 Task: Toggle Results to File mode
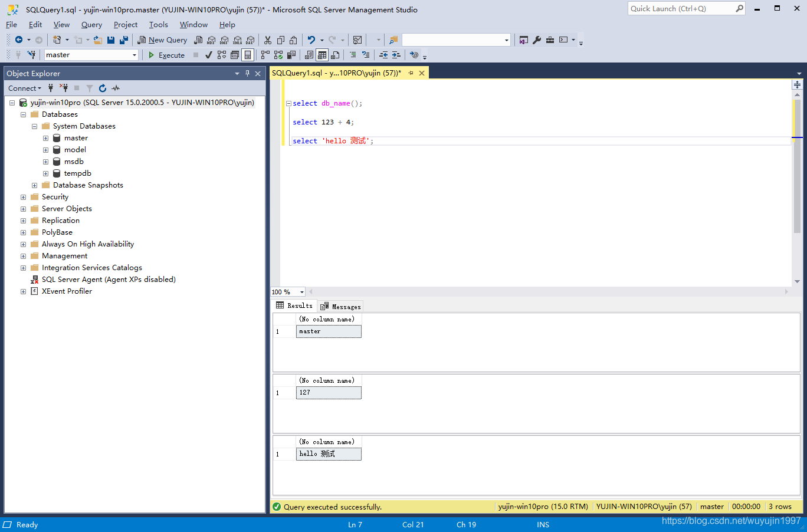[335, 55]
